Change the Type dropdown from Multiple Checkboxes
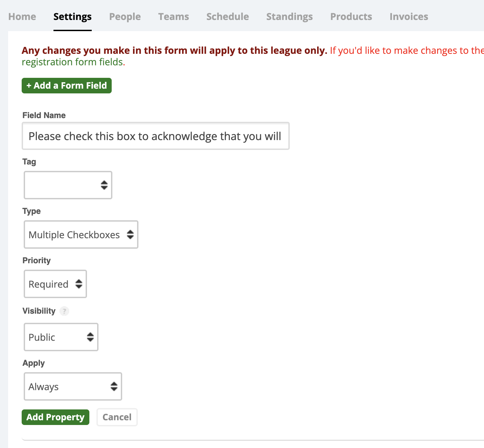 point(81,234)
